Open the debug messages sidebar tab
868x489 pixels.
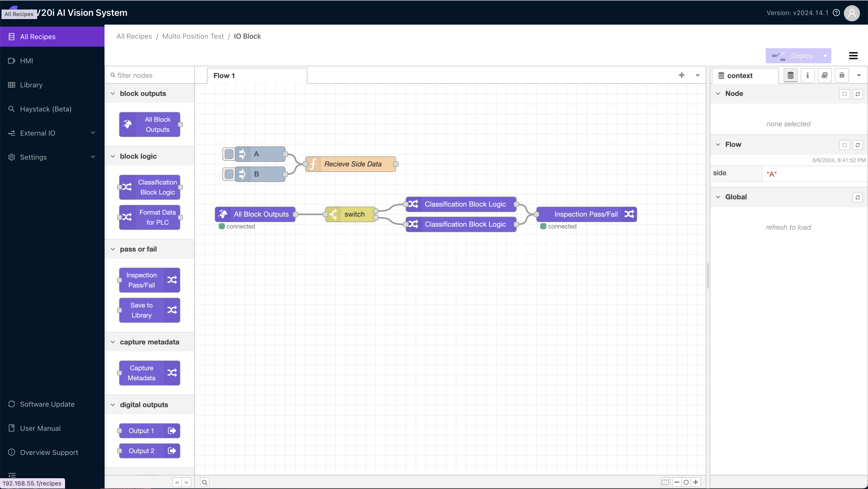(841, 75)
